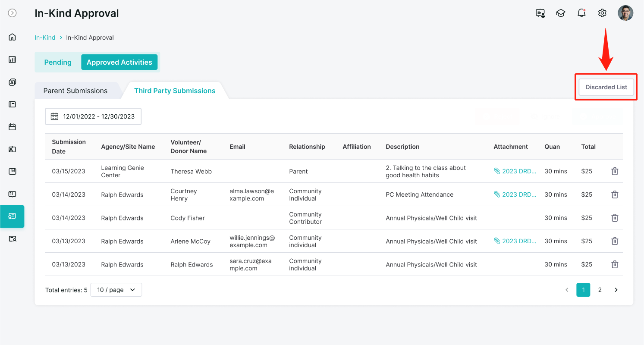
Task: Open the date range picker 12/01/2022 - 12/30/2023
Action: point(93,116)
